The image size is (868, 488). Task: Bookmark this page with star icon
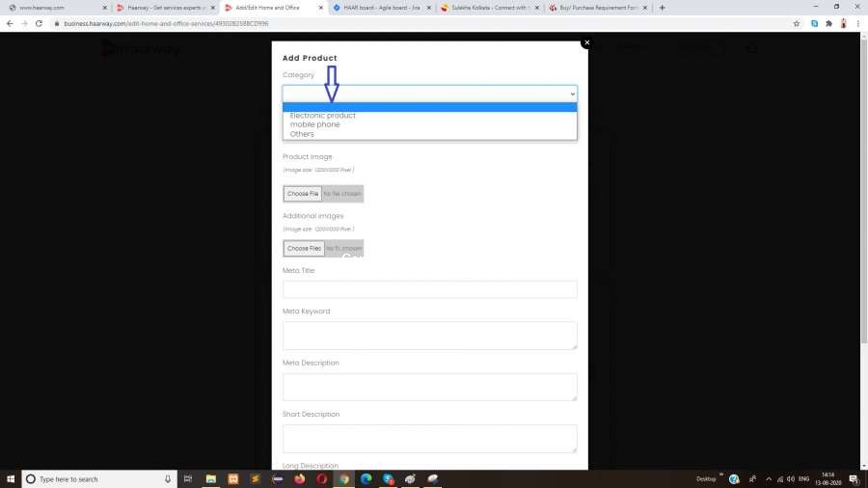coord(797,23)
